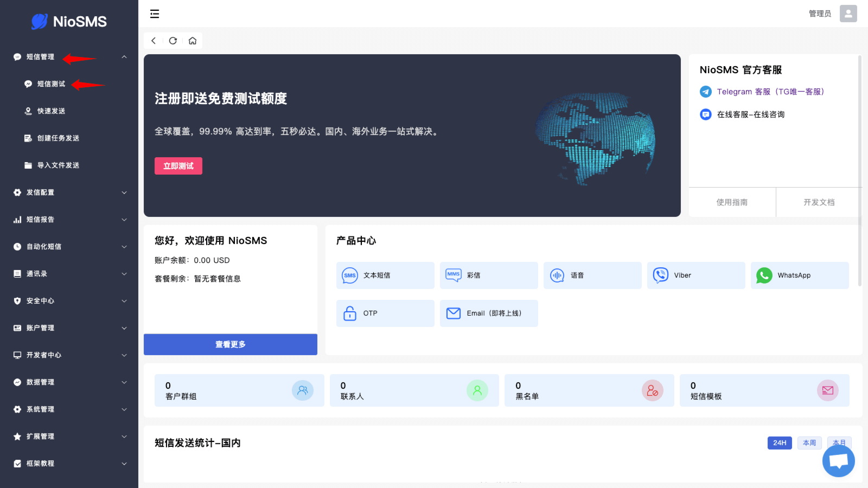Expand the 发信配置 menu chevron
Screen dimensions: 868x488
point(124,192)
